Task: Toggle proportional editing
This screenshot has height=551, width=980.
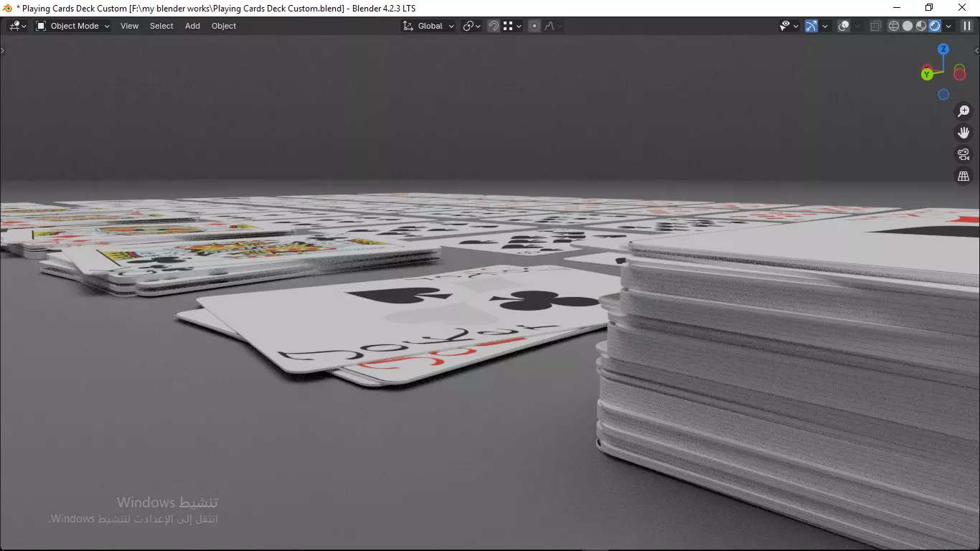Action: point(534,26)
